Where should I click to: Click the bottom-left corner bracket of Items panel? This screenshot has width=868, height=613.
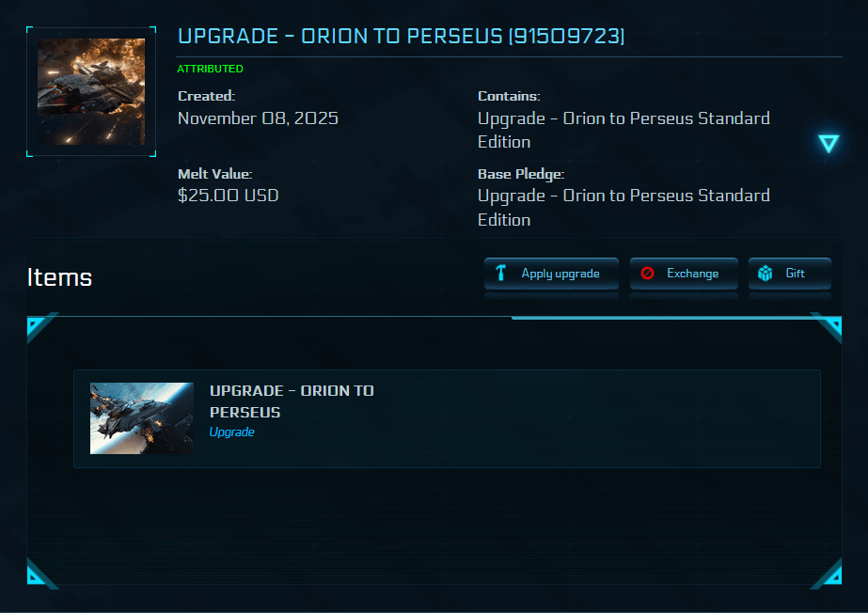tap(39, 574)
